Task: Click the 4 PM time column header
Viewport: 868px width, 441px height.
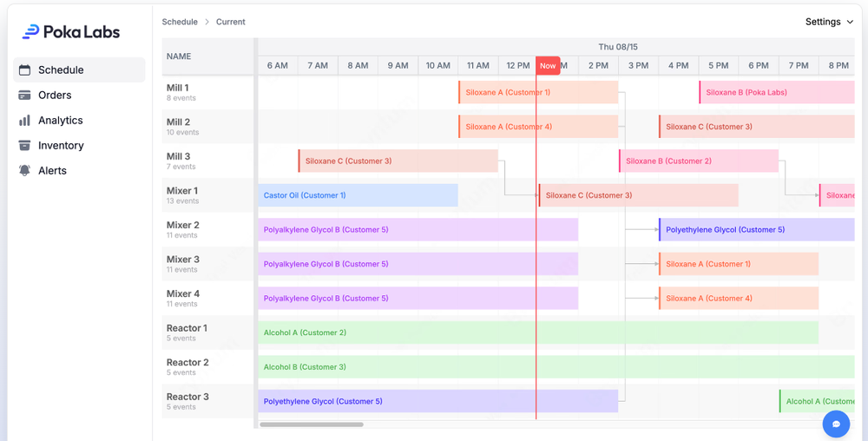Action: coord(678,65)
